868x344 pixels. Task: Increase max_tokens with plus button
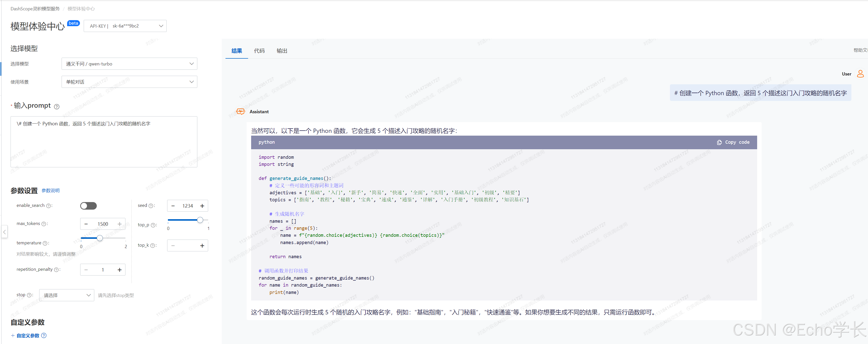(120, 224)
